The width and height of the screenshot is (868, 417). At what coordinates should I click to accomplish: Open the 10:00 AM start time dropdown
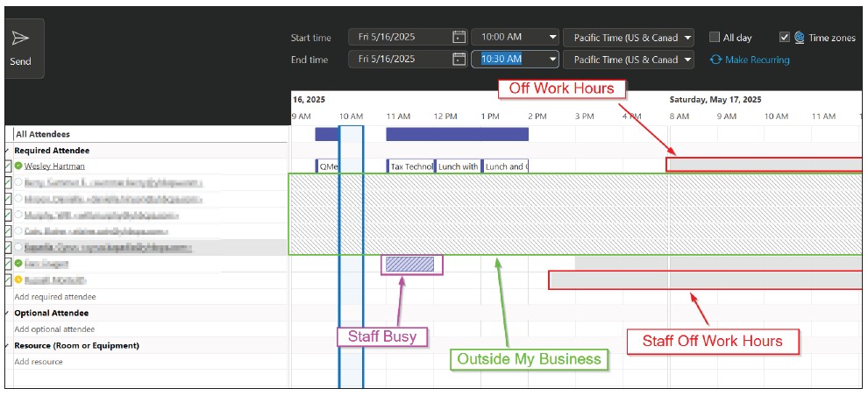[x=552, y=38]
